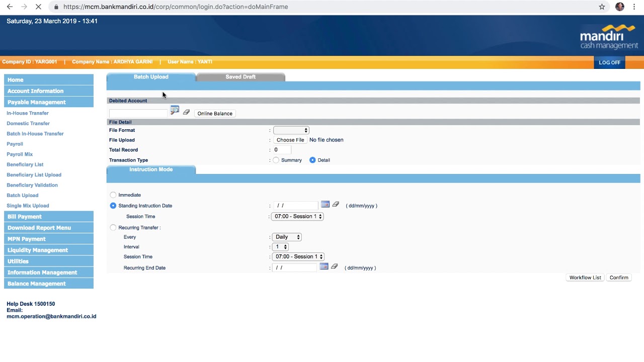Clear Standing Instruction Date with eraser
Screen dimensions: 644x362
point(336,204)
